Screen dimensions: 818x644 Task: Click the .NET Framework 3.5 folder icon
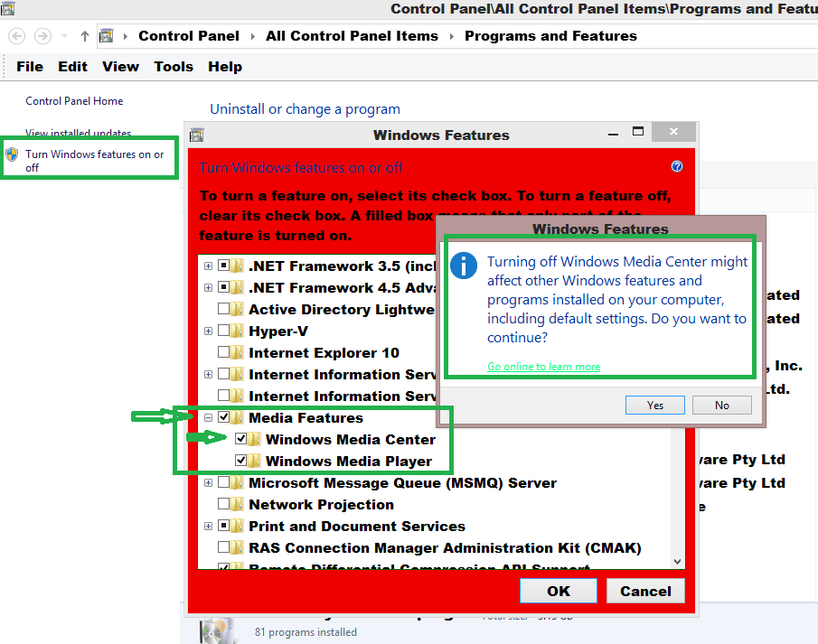(238, 266)
